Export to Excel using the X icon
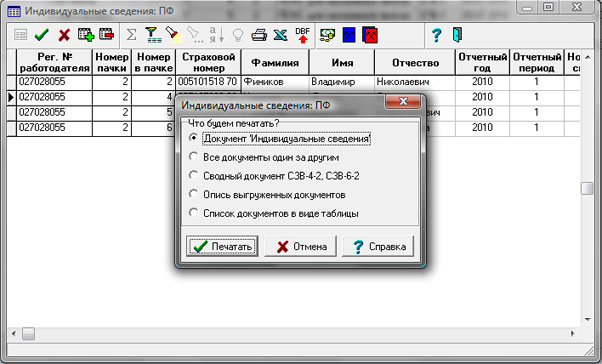This screenshot has width=602, height=364. click(x=281, y=35)
